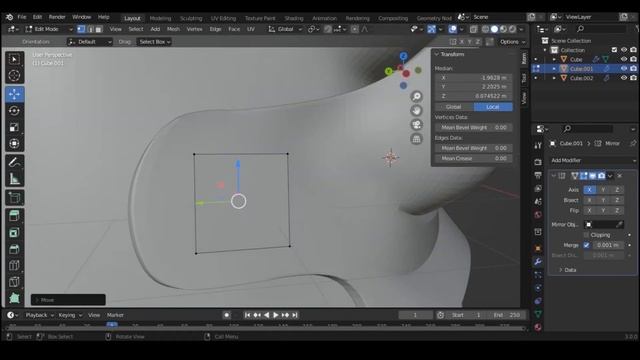
Task: Toggle Cube.001 visibility eye in outliner
Action: 624,69
